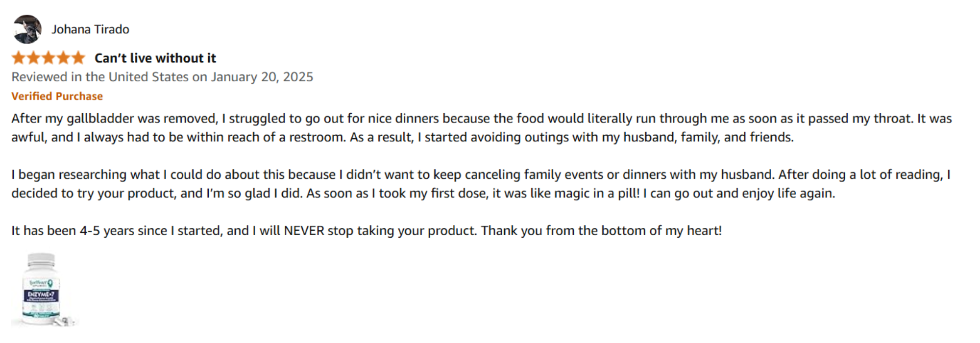This screenshot has width=980, height=343.
Task: Open Johana Tirado's profile avatar
Action: (x=27, y=29)
